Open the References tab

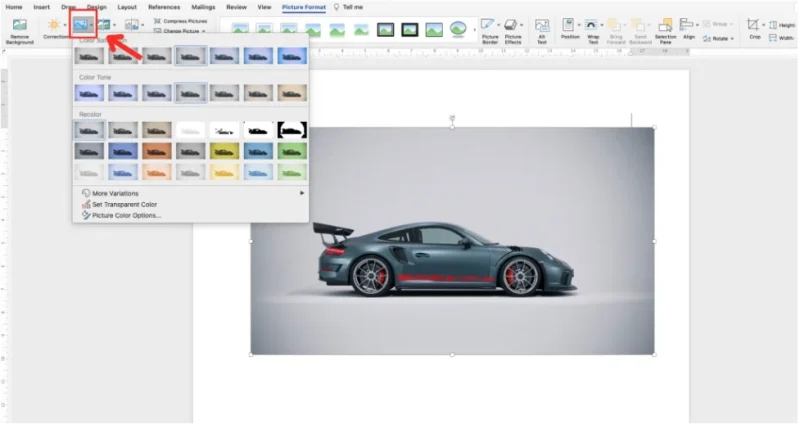click(x=164, y=6)
